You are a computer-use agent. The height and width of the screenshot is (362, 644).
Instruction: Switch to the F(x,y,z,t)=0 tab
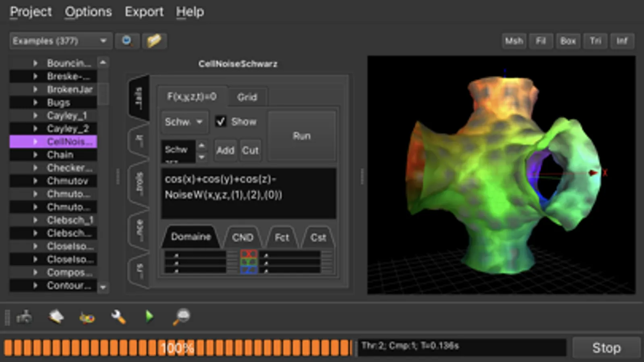pos(192,97)
